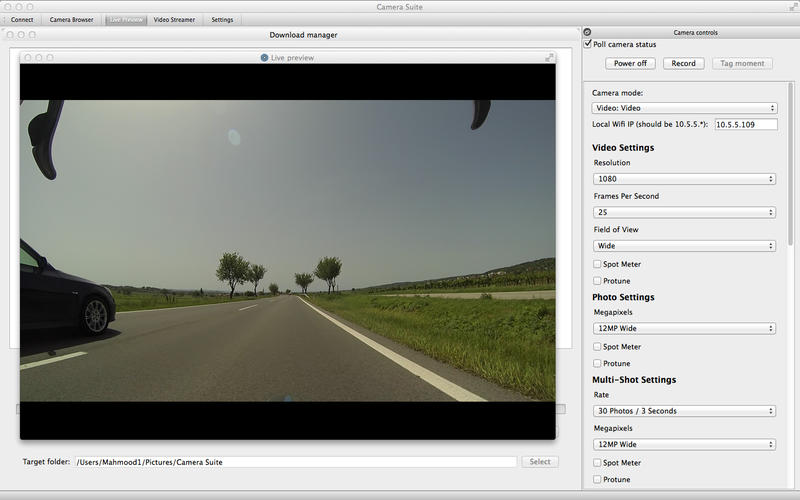Click the Live preview fullscreen arrows icon
Viewport: 800px width, 500px height.
[x=549, y=57]
